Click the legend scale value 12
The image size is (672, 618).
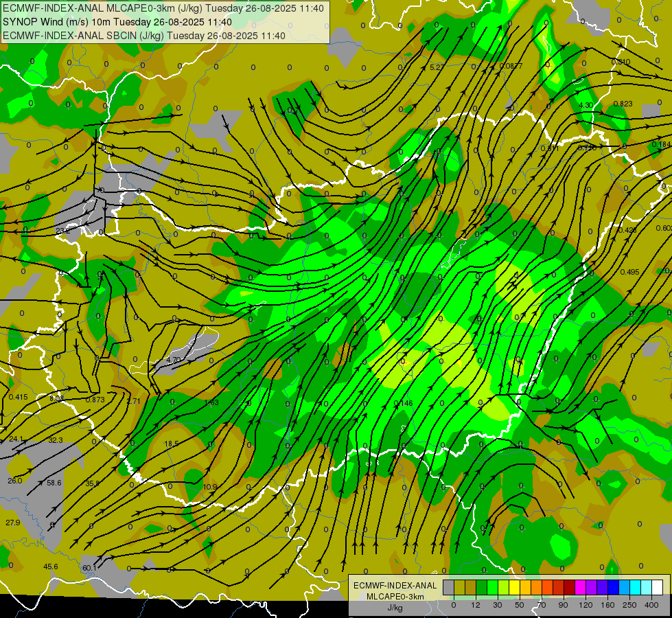click(x=476, y=605)
